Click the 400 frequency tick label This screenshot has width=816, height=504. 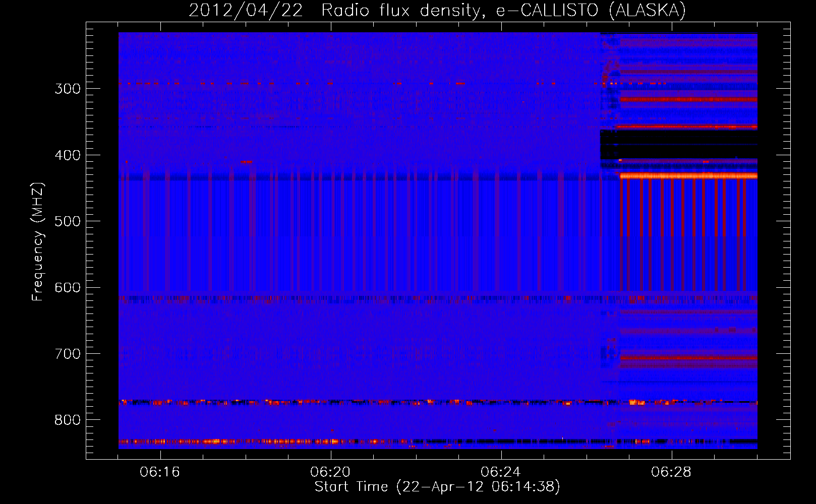(x=68, y=155)
